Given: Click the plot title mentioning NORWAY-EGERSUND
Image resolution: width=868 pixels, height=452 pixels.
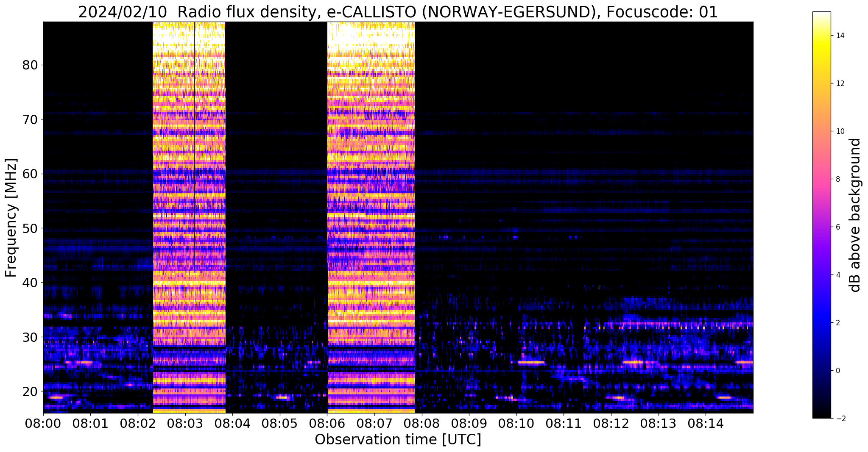Looking at the screenshot, I should (x=398, y=12).
